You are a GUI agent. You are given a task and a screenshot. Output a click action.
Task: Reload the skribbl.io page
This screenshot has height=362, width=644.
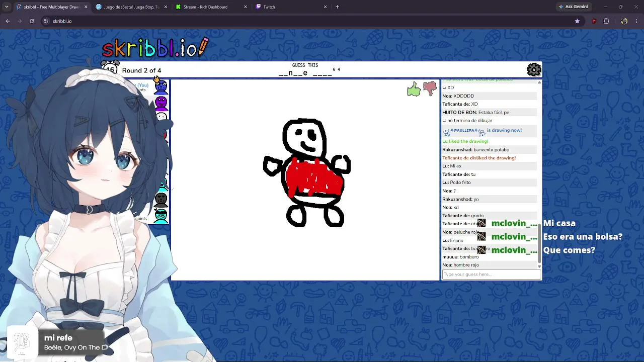[32, 21]
